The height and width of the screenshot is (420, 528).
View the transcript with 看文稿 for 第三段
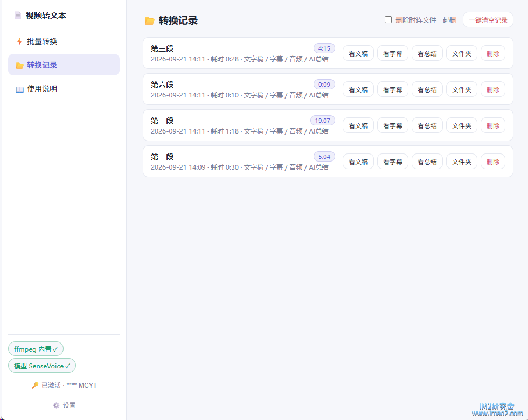click(358, 53)
